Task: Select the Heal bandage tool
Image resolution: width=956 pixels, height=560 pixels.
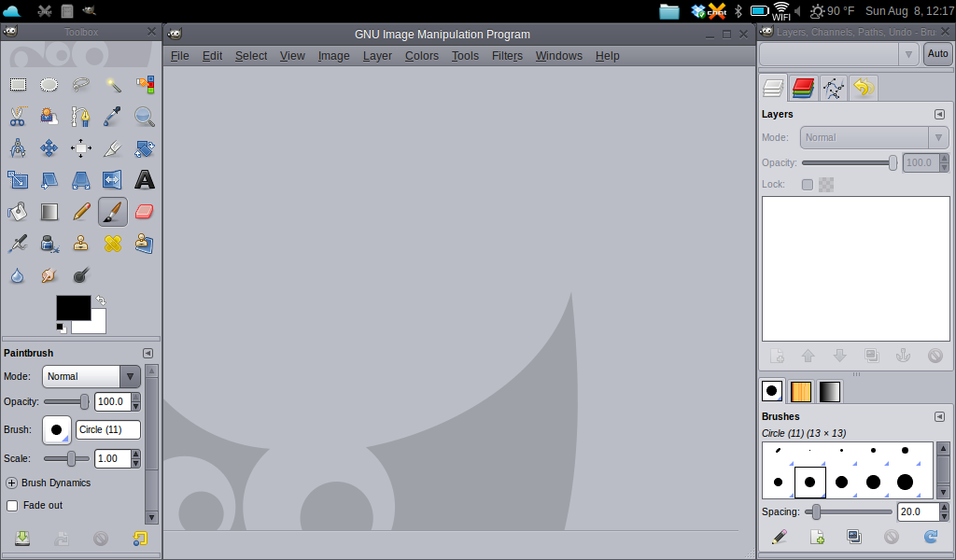Action: [x=113, y=244]
